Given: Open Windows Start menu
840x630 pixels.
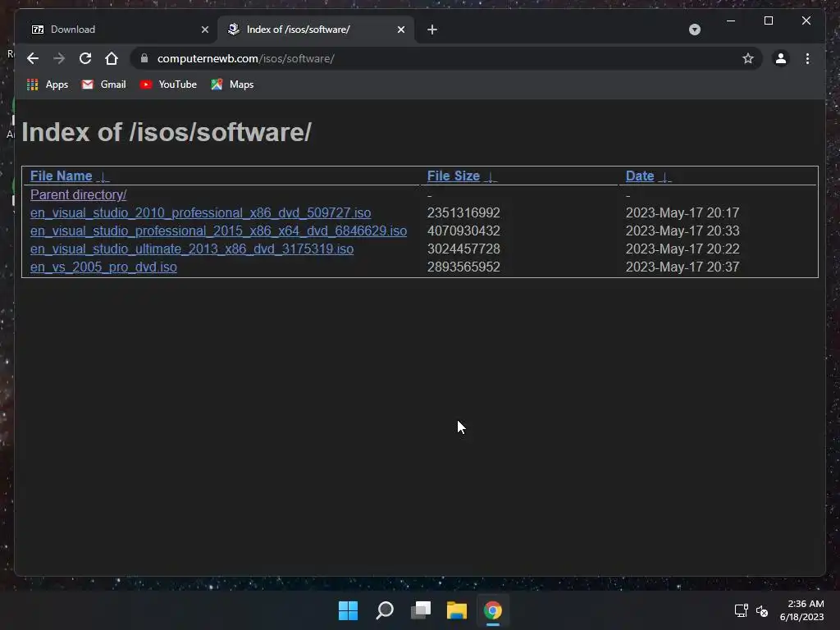Looking at the screenshot, I should pyautogui.click(x=348, y=610).
